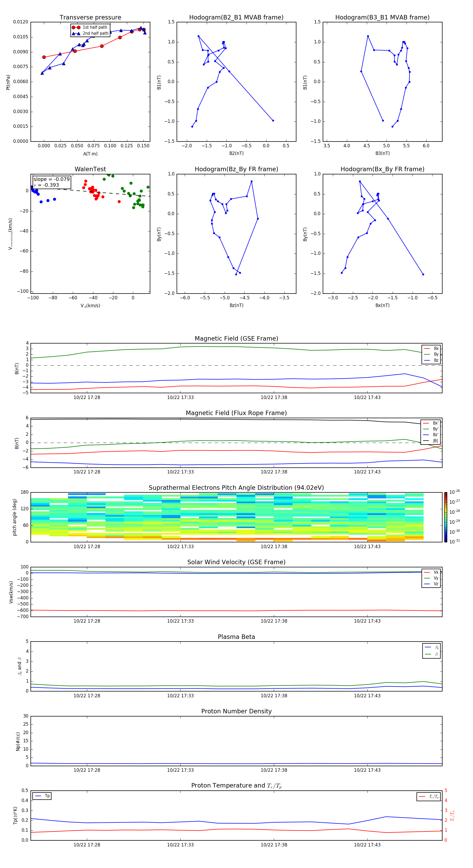
Task: Click 'Solar Wind Velocity (GSE Frame)' title
Action: point(236,562)
